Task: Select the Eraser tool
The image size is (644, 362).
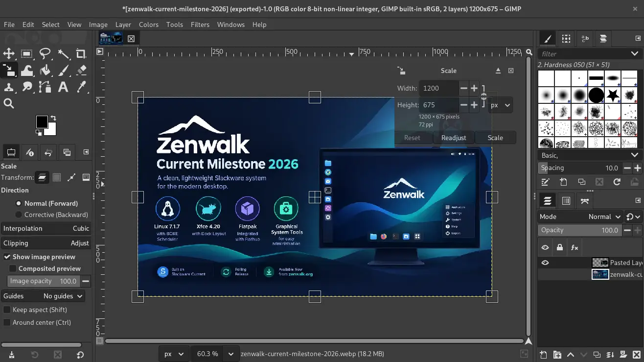Action: [x=81, y=71]
